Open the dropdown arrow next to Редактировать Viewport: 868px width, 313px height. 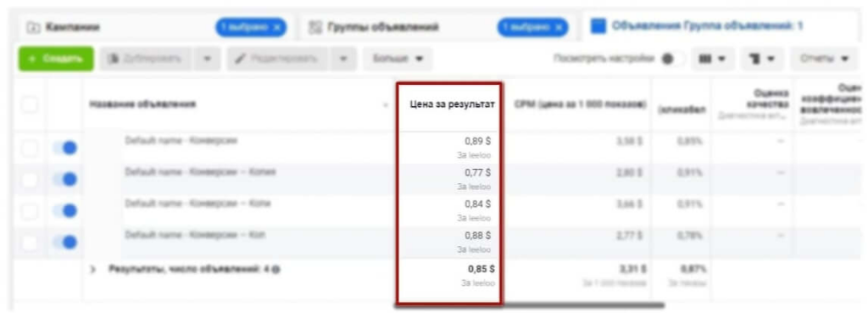[x=344, y=59]
